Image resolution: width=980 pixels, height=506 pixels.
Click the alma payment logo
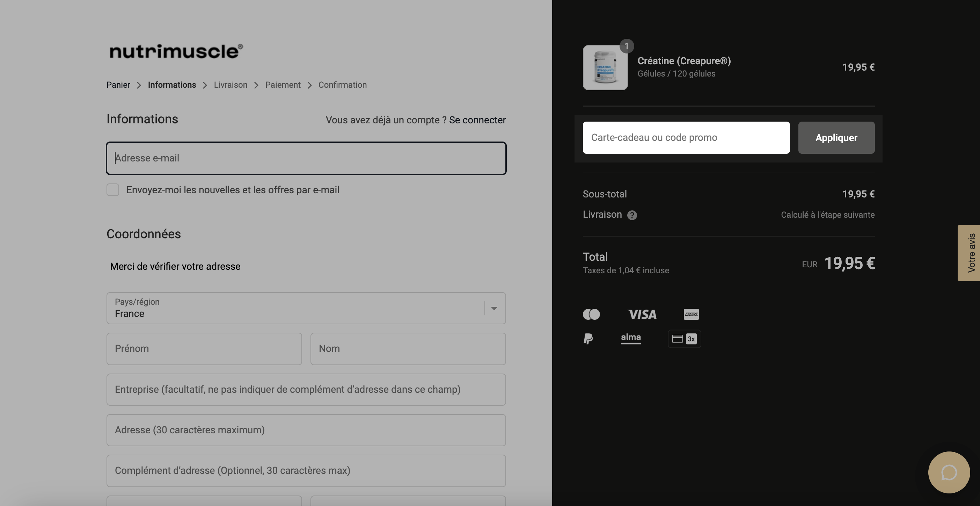click(631, 338)
